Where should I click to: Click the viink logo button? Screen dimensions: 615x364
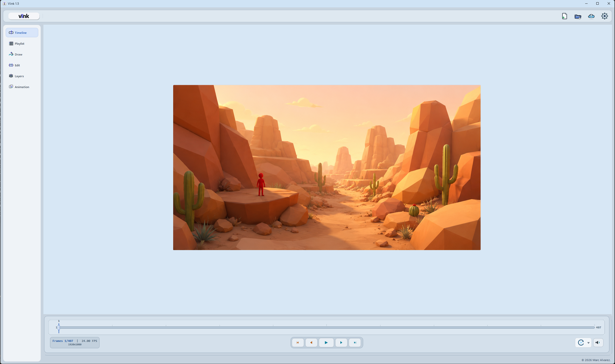coord(24,16)
